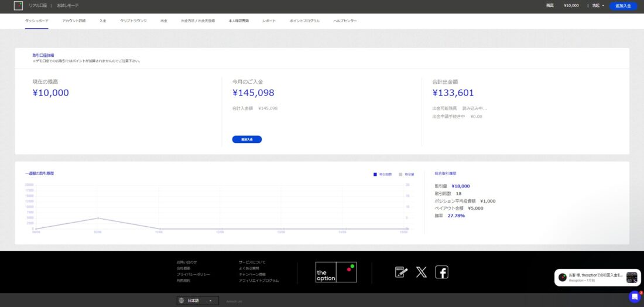This screenshot has width=644, height=307.
Task: Select the ダッシュボード tab
Action: click(36, 21)
